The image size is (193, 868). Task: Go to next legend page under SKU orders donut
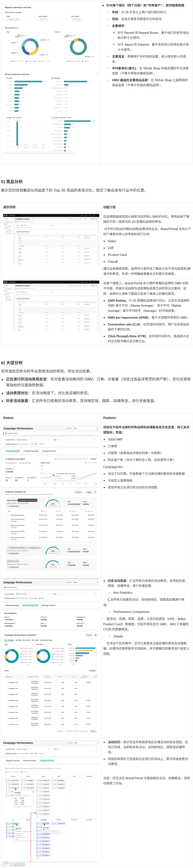click(61, 665)
